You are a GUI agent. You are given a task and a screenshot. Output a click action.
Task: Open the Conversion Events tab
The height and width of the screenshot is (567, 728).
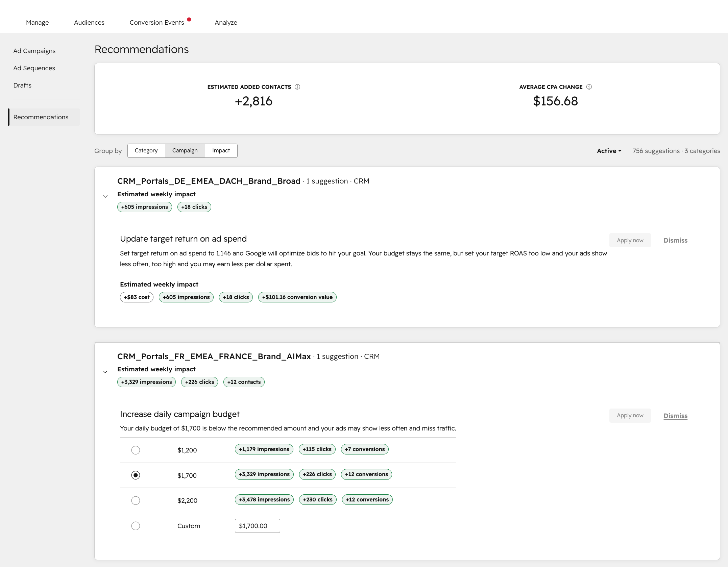coord(157,22)
